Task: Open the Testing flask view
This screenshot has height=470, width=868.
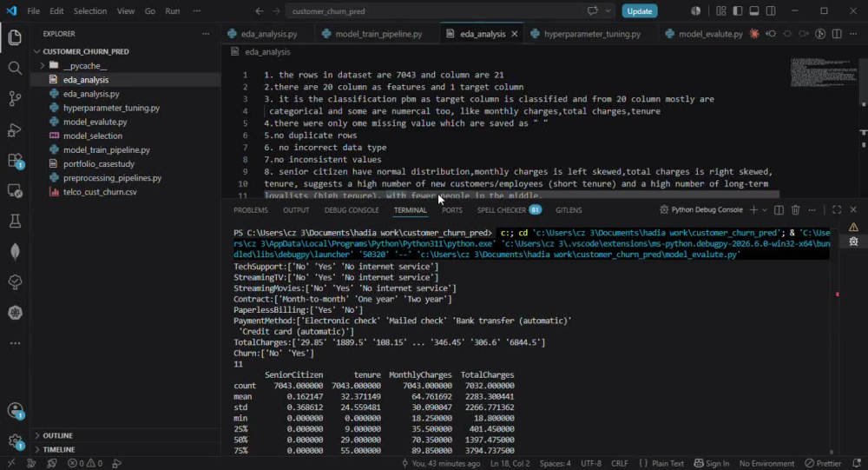Action: pos(15,222)
